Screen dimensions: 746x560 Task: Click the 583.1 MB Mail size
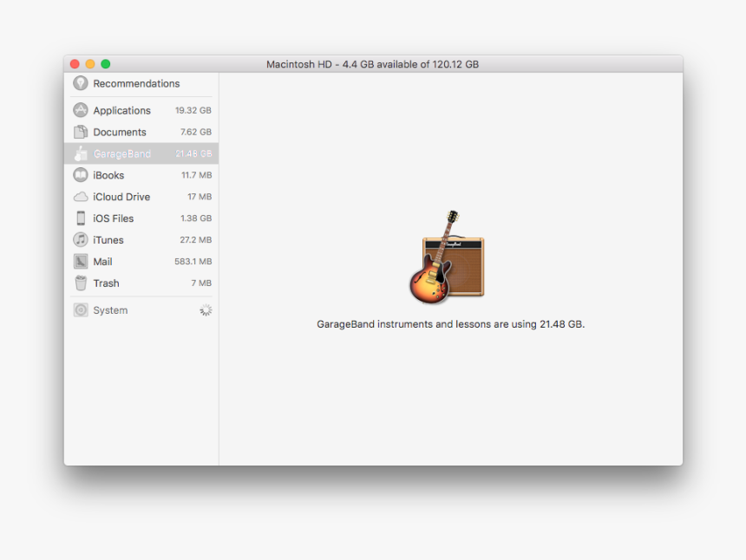tap(193, 262)
